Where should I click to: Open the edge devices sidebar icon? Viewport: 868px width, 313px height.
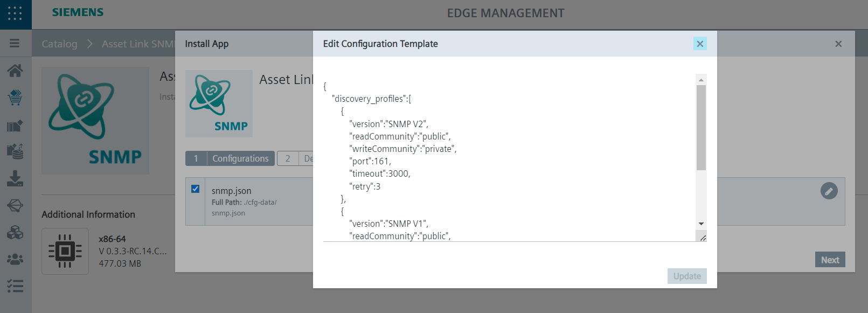15,205
